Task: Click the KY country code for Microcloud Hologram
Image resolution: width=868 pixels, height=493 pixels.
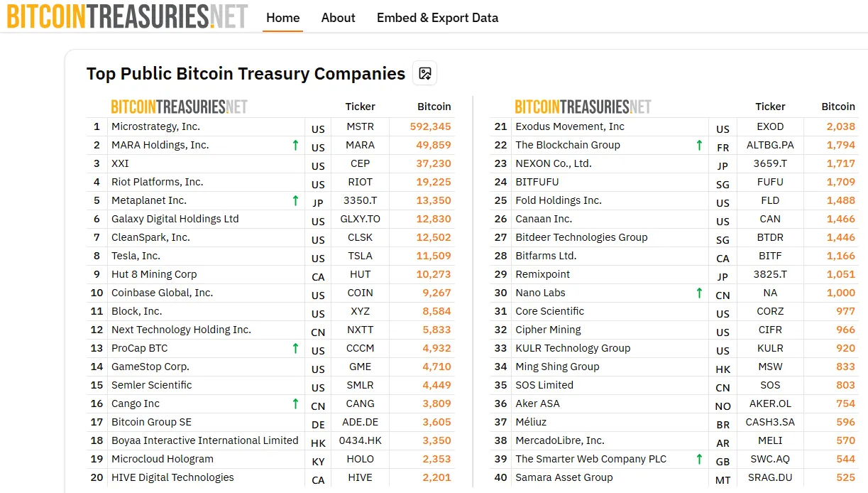Action: click(318, 461)
